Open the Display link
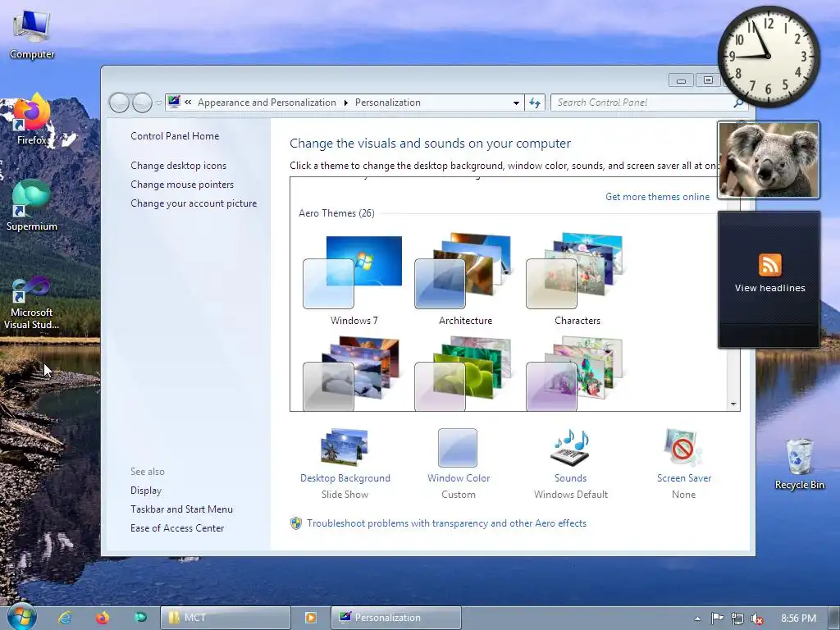This screenshot has height=630, width=840. point(146,491)
